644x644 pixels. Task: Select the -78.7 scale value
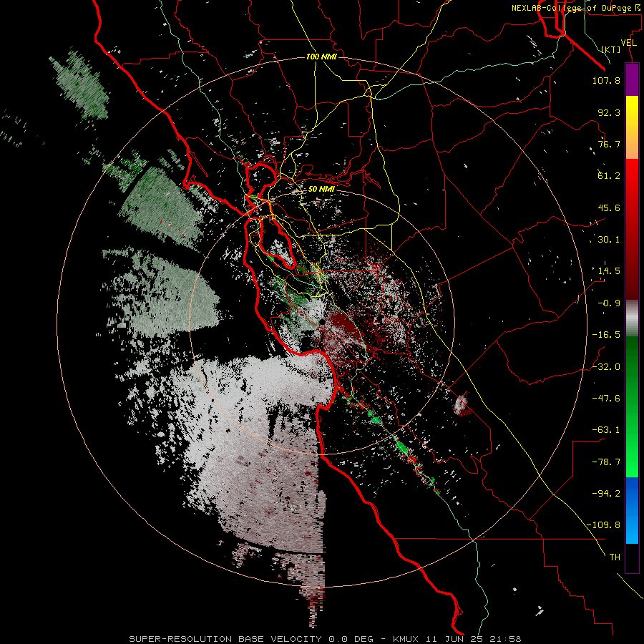(x=606, y=462)
